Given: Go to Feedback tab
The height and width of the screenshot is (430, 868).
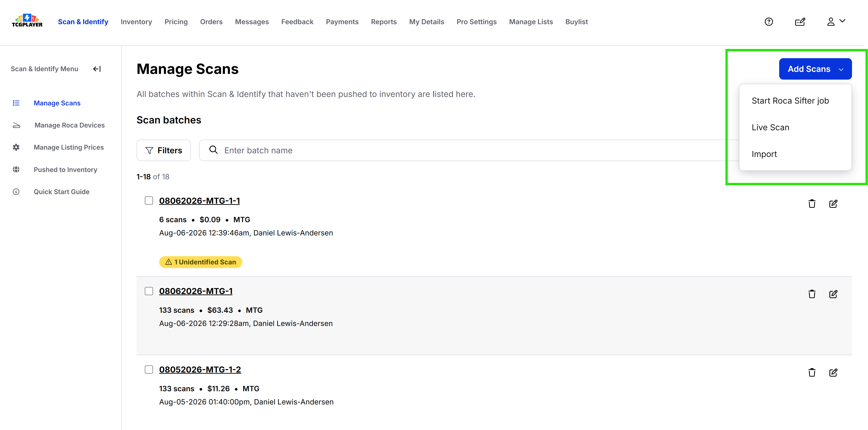Looking at the screenshot, I should point(297,22).
